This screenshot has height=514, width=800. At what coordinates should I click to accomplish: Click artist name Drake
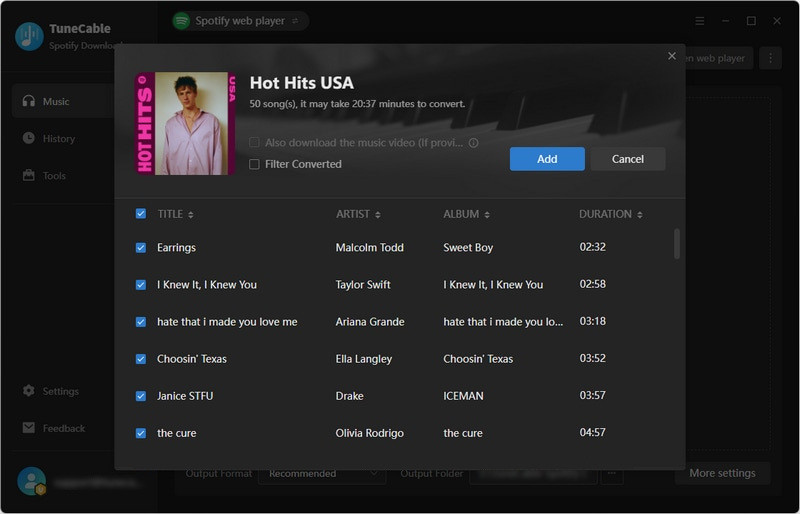pyautogui.click(x=349, y=396)
